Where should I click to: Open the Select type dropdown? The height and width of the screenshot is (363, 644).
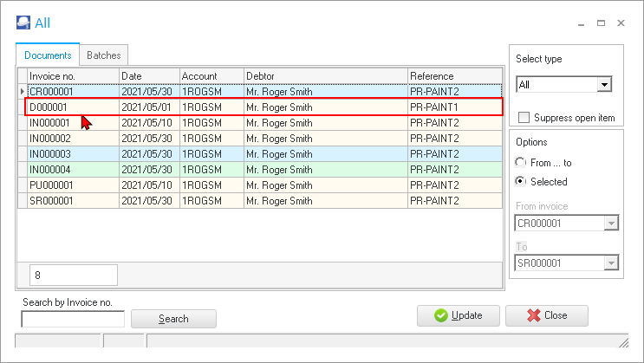(604, 85)
